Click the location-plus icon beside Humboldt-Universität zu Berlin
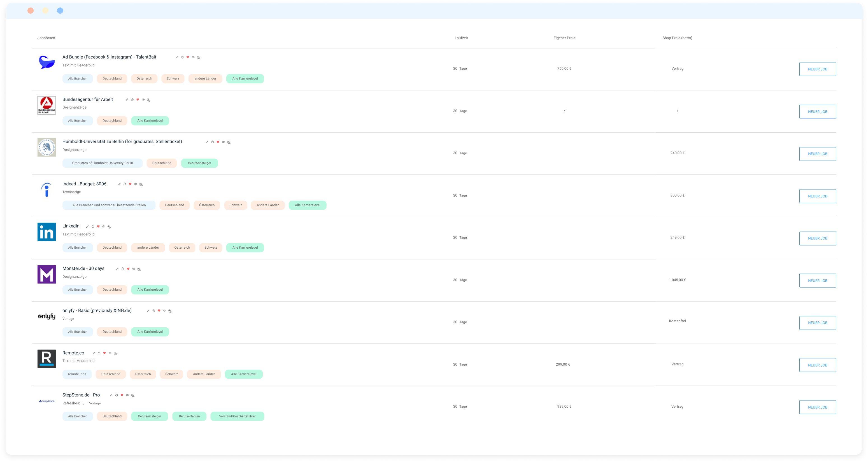Viewport: 868px width, 462px height. click(229, 142)
